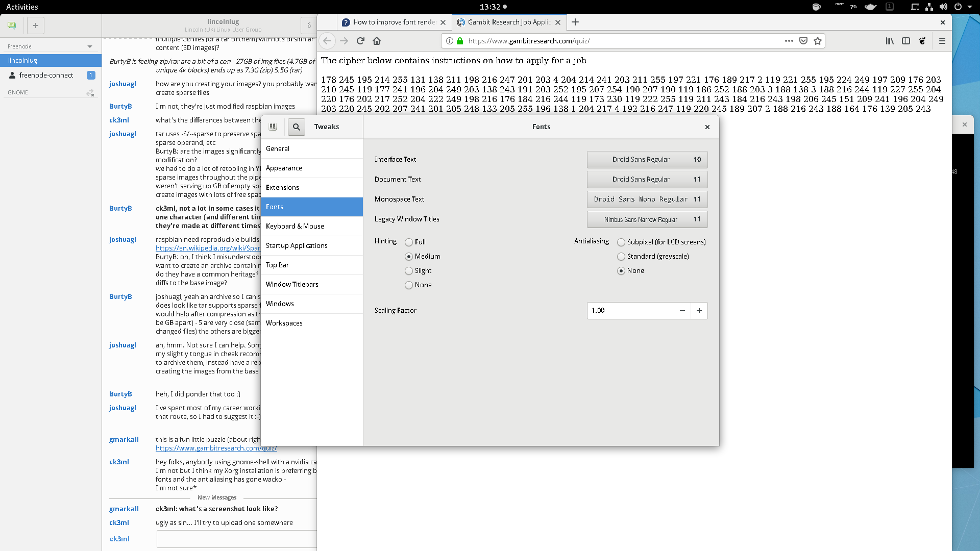Click the workspace indicator number icon
The image size is (980, 551).
[x=890, y=7]
